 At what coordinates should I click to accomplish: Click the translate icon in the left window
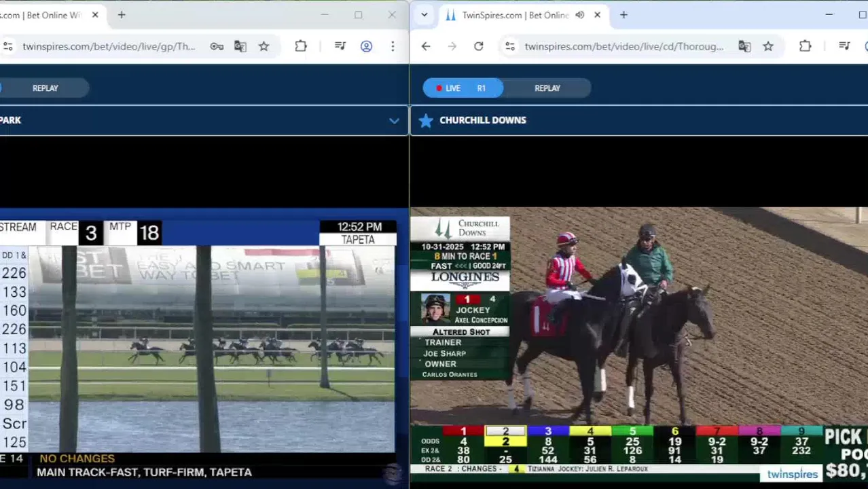(x=240, y=46)
